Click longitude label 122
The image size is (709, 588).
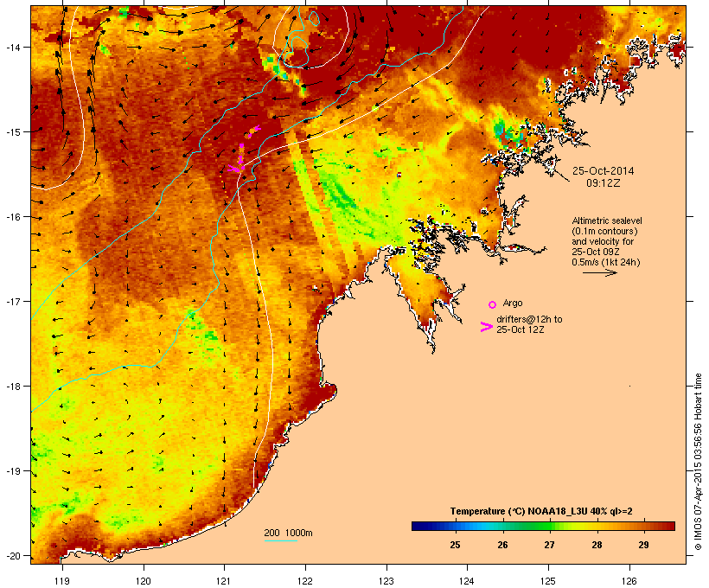[x=305, y=581]
